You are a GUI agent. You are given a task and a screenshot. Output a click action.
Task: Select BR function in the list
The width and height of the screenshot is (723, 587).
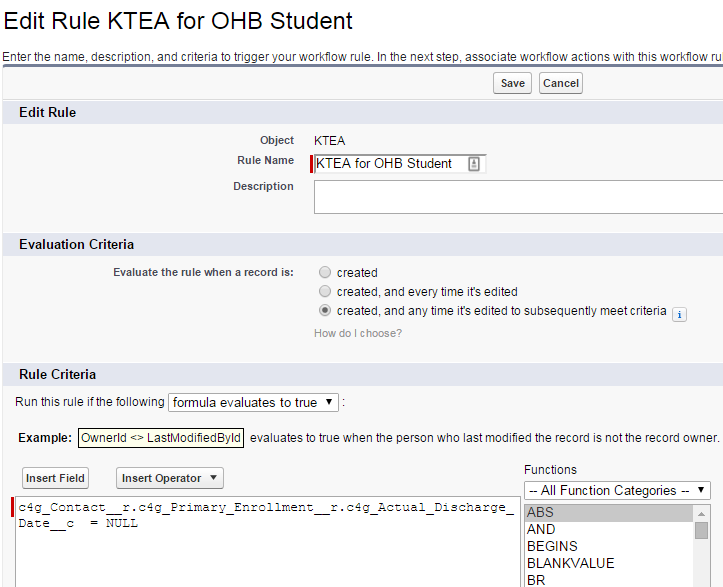pyautogui.click(x=609, y=580)
